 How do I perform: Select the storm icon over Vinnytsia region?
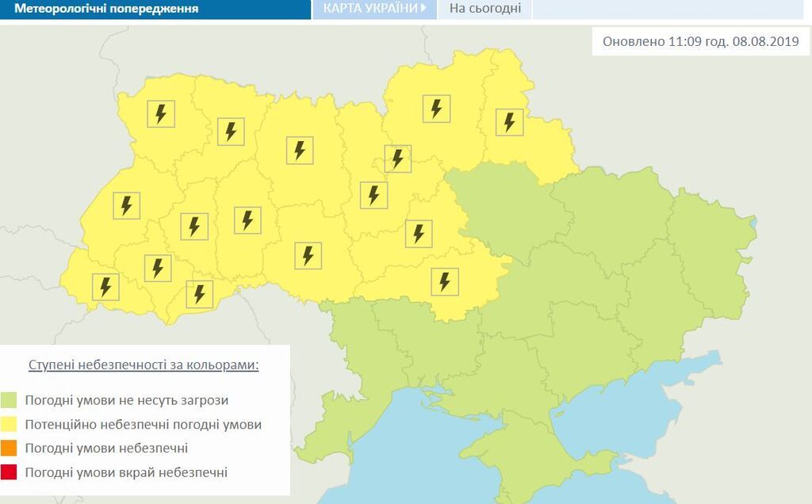click(307, 255)
